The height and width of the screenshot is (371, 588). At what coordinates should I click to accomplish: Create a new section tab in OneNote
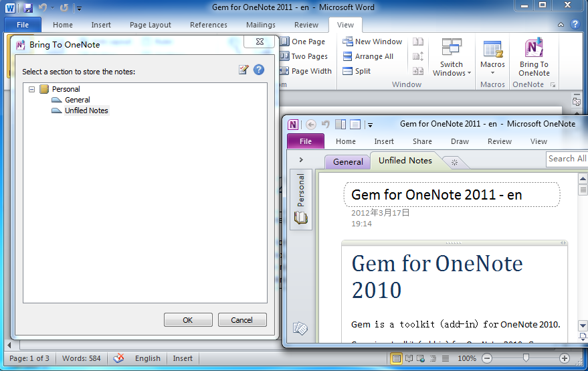(x=454, y=163)
